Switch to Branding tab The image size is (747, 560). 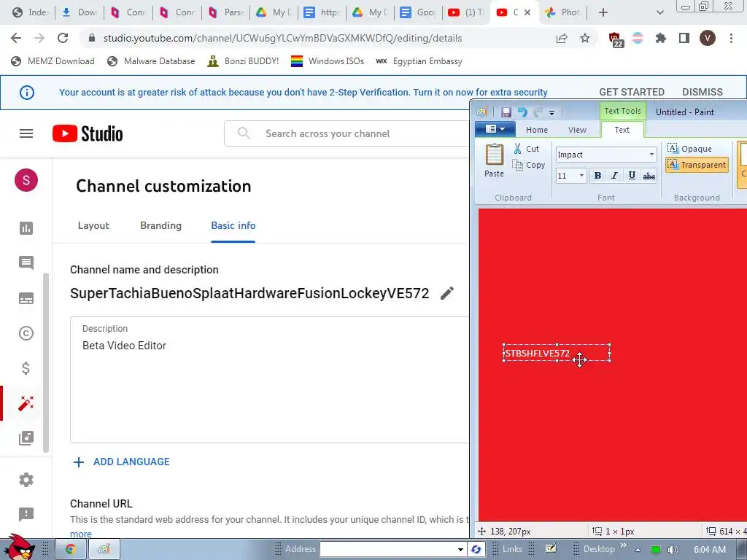(160, 226)
